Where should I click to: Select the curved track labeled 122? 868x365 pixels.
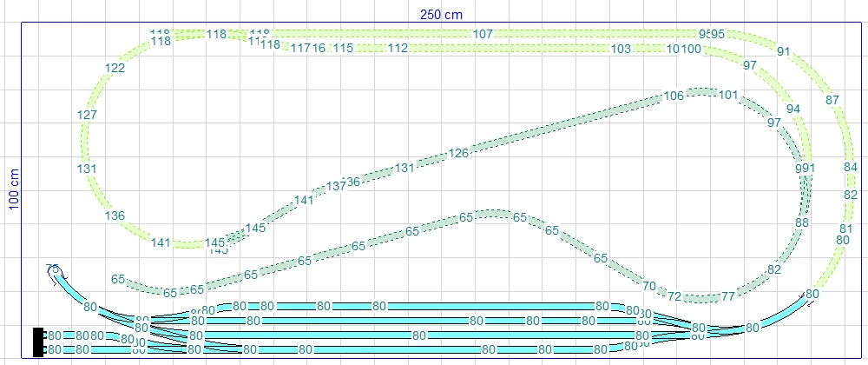click(x=115, y=69)
